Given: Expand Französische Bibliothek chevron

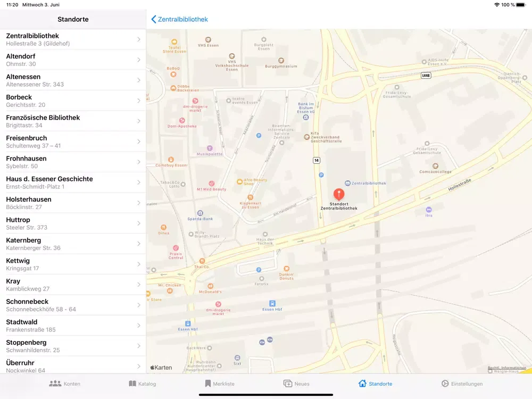Looking at the screenshot, I should coord(139,121).
